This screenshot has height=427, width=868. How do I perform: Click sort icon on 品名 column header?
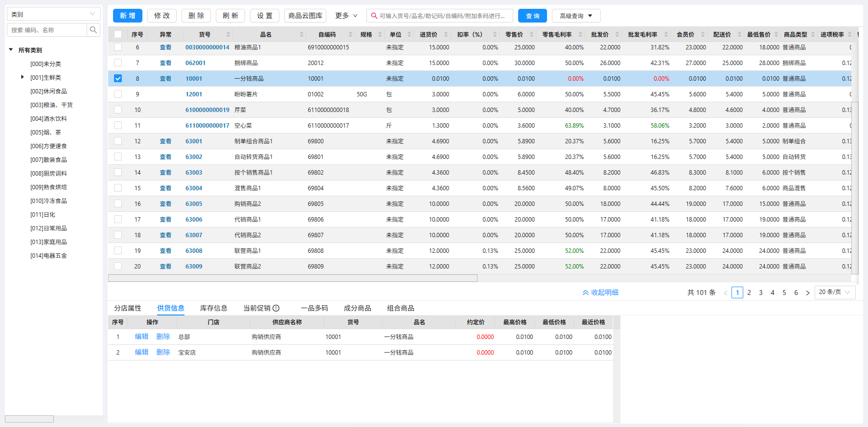tap(301, 34)
